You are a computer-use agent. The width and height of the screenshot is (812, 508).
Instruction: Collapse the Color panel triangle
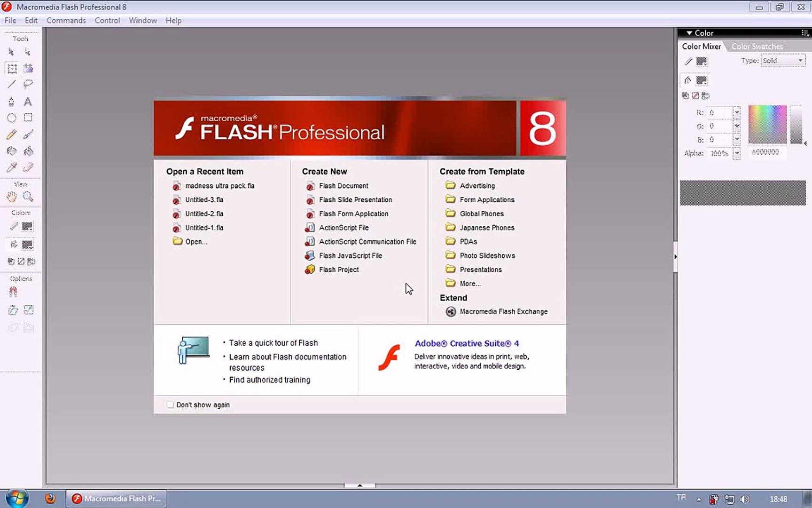click(x=689, y=33)
